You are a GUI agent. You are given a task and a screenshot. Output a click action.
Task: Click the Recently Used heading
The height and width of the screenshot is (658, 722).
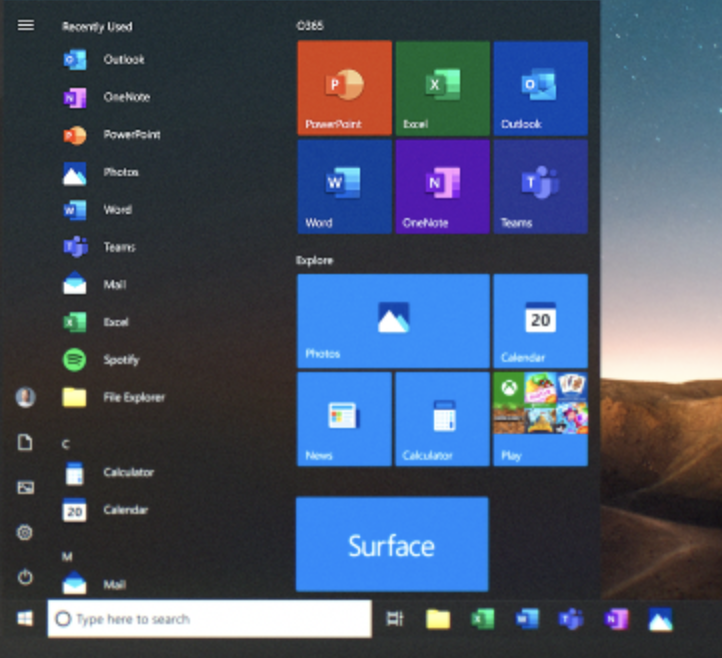point(97,27)
